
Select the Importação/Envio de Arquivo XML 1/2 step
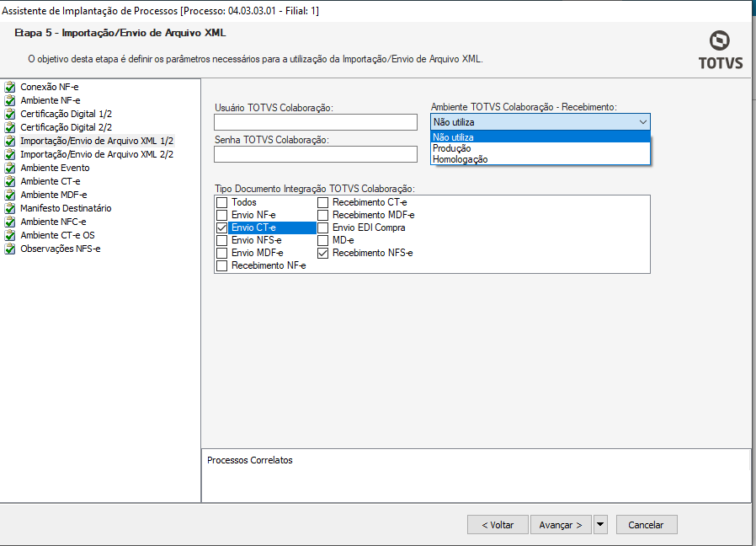click(x=97, y=141)
